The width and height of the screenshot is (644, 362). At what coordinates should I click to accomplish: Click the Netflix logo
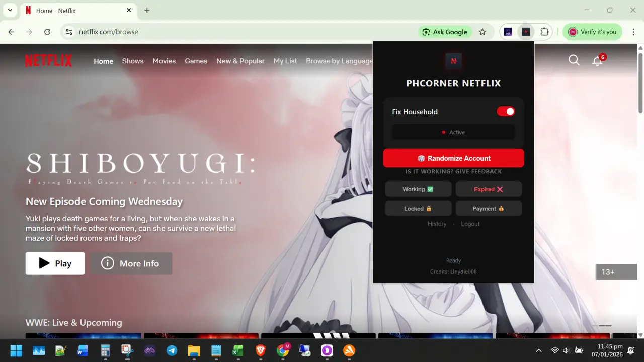click(x=49, y=61)
